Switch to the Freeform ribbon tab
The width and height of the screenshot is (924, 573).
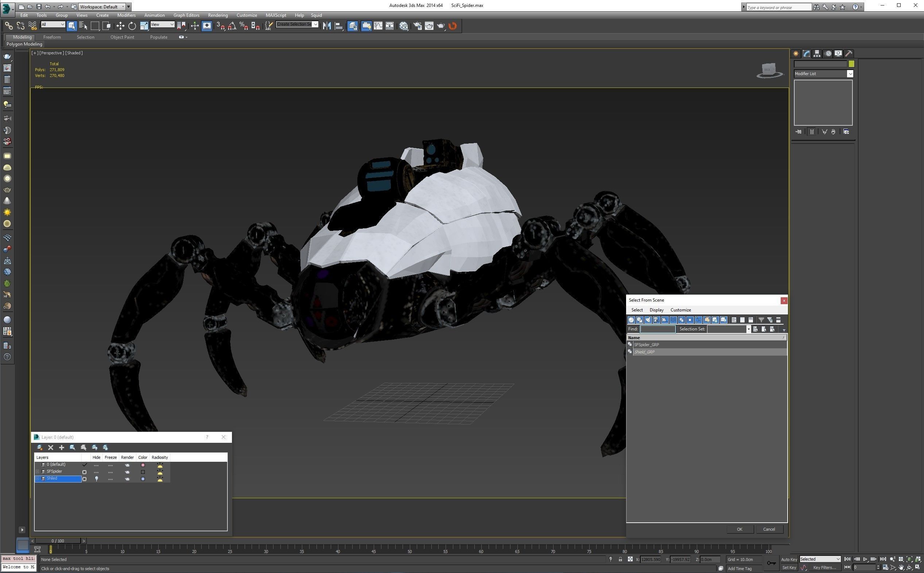pyautogui.click(x=52, y=37)
